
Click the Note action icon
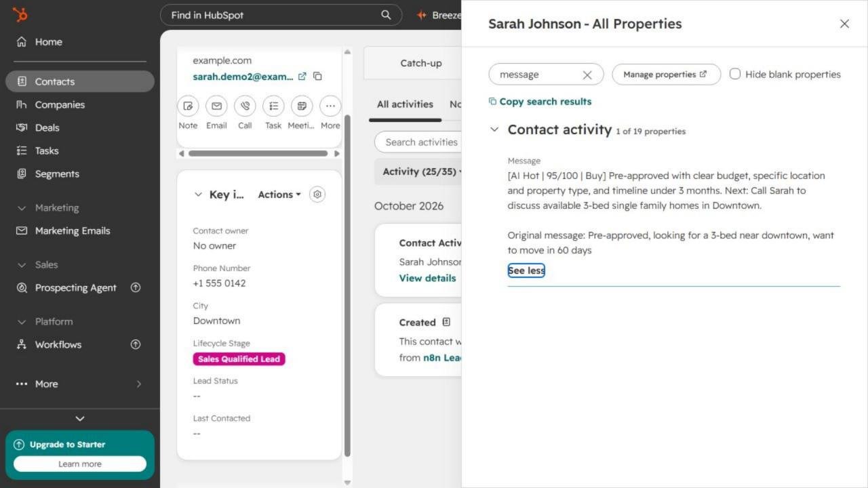[x=188, y=106]
